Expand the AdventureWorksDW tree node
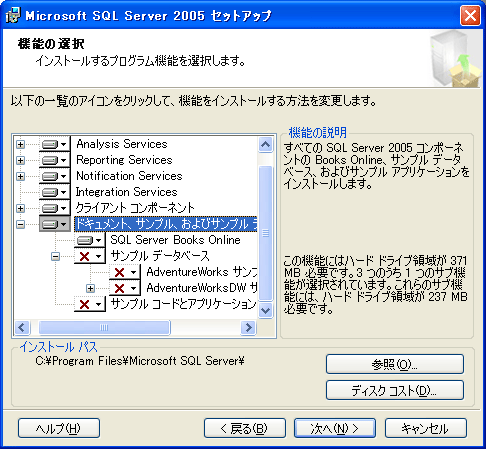486x450 pixels. tap(90, 288)
